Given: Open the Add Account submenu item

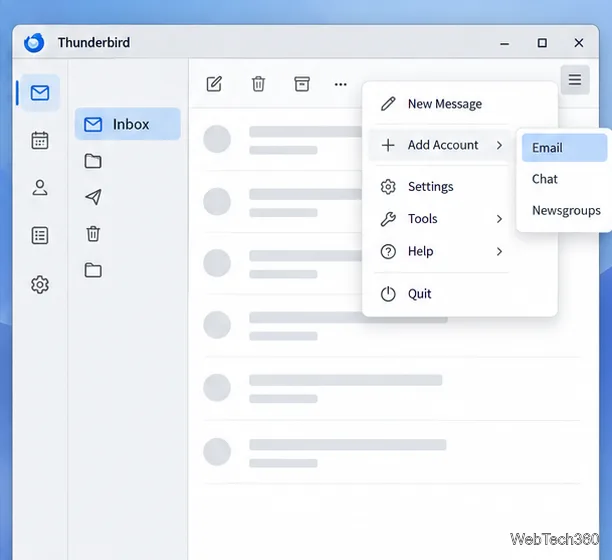Looking at the screenshot, I should click(439, 145).
